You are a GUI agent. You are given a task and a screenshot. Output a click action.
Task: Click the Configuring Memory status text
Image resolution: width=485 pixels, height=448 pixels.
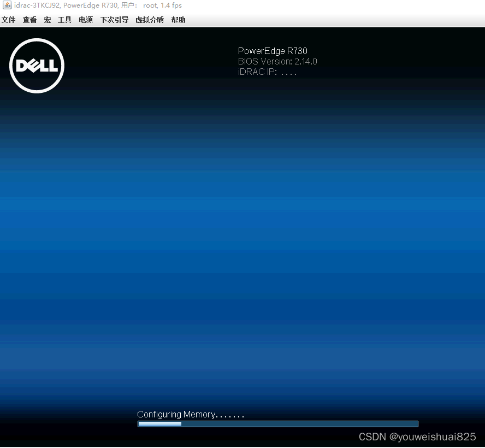click(x=191, y=414)
